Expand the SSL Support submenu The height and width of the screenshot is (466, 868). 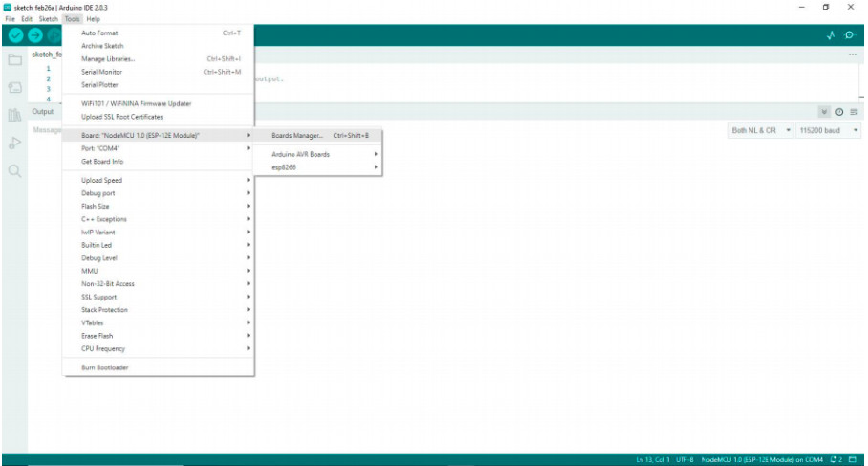tap(159, 297)
